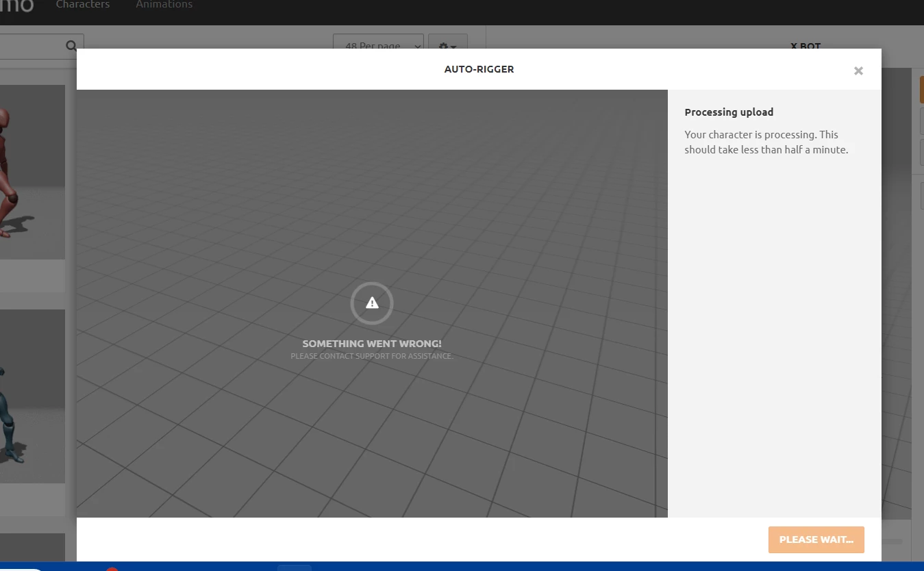The image size is (924, 571).
Task: Click the X BOT character name
Action: [806, 47]
